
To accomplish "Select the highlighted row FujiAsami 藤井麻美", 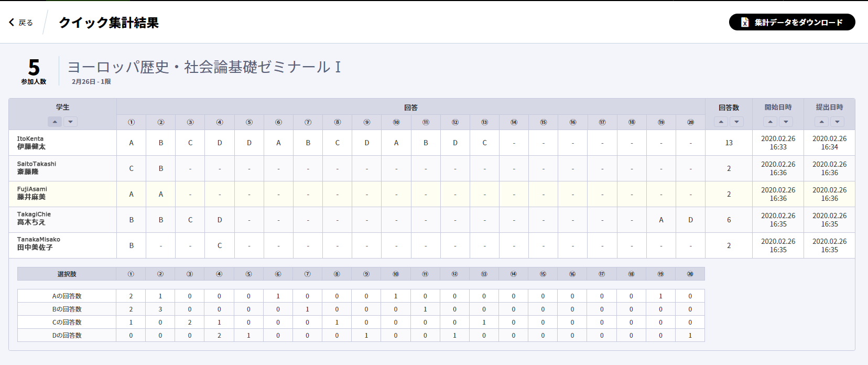I will [432, 194].
